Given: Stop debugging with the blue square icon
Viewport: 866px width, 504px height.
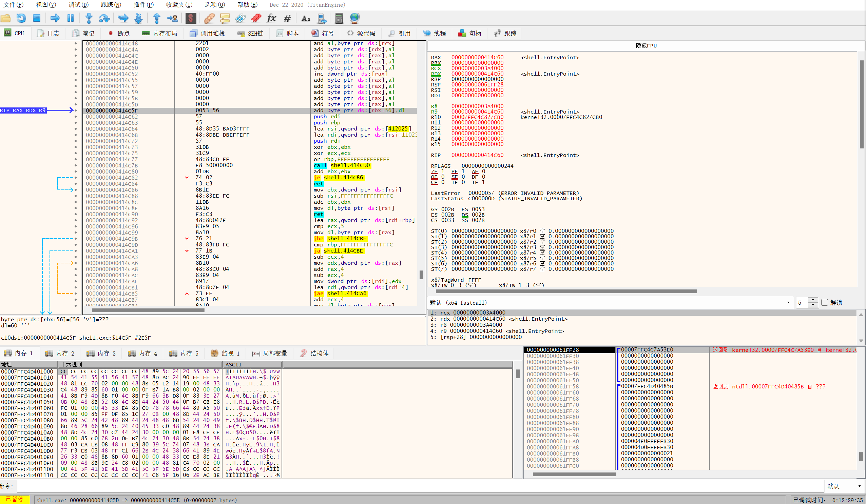Looking at the screenshot, I should click(37, 18).
